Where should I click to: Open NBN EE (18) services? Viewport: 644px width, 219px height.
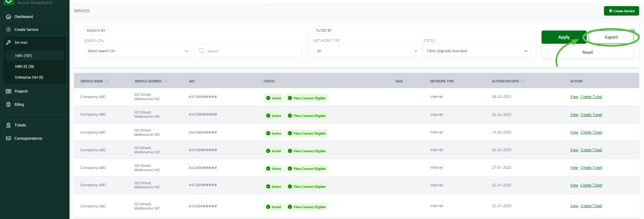point(24,66)
